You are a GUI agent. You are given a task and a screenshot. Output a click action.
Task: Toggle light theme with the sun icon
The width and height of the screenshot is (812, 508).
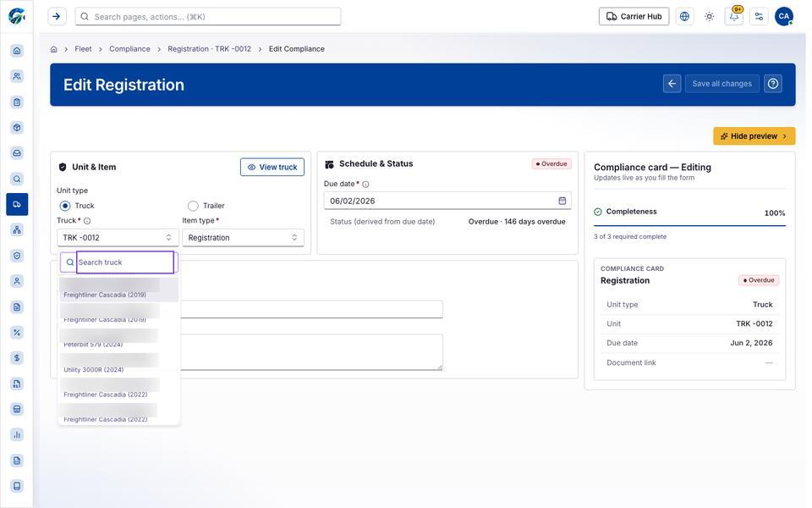710,17
